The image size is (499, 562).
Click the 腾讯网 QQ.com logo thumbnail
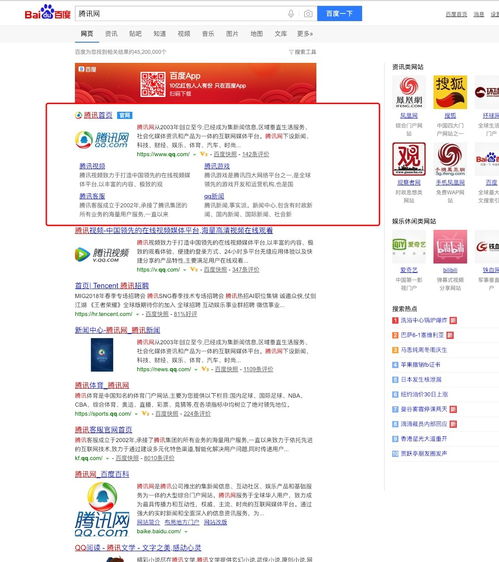pos(102,139)
